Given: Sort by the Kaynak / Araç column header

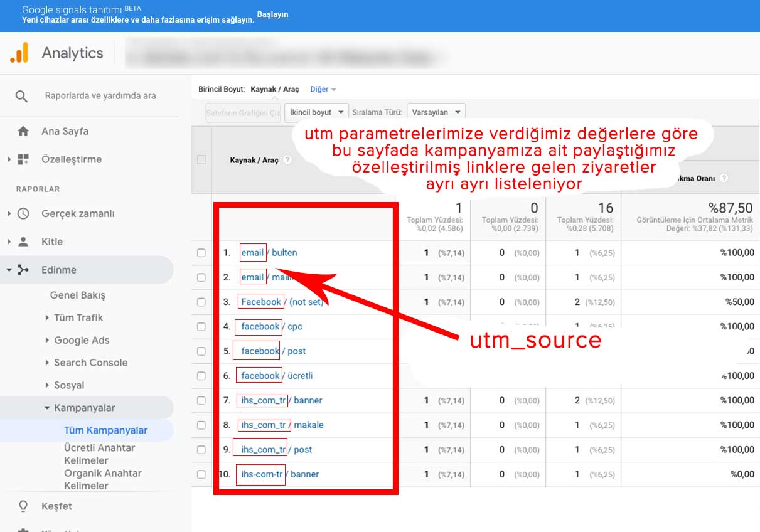Looking at the screenshot, I should coord(254,160).
